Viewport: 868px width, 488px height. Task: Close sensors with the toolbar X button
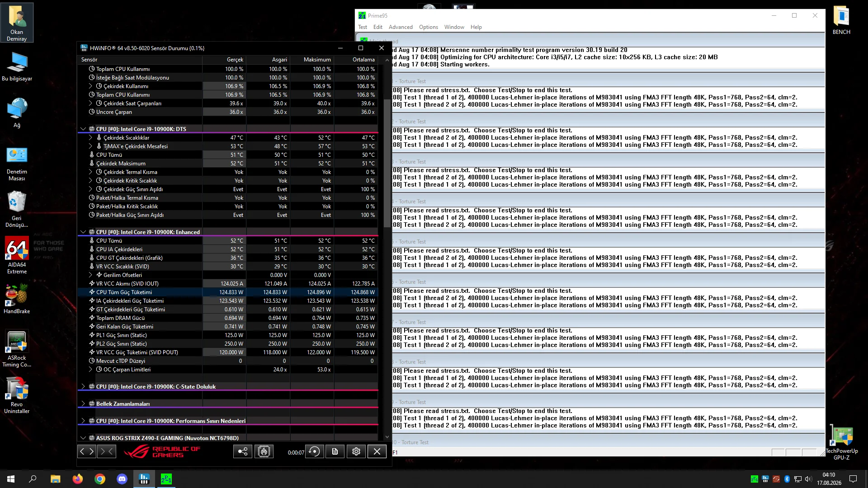pos(377,451)
